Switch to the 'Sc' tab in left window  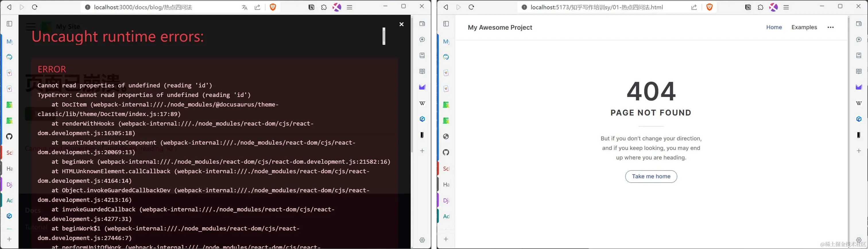coord(9,153)
